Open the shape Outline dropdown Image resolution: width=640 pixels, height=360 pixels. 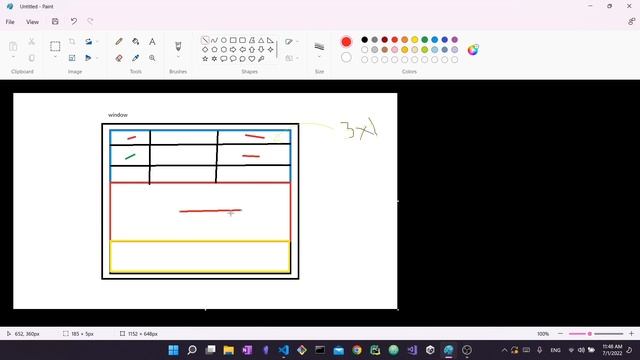(291, 42)
